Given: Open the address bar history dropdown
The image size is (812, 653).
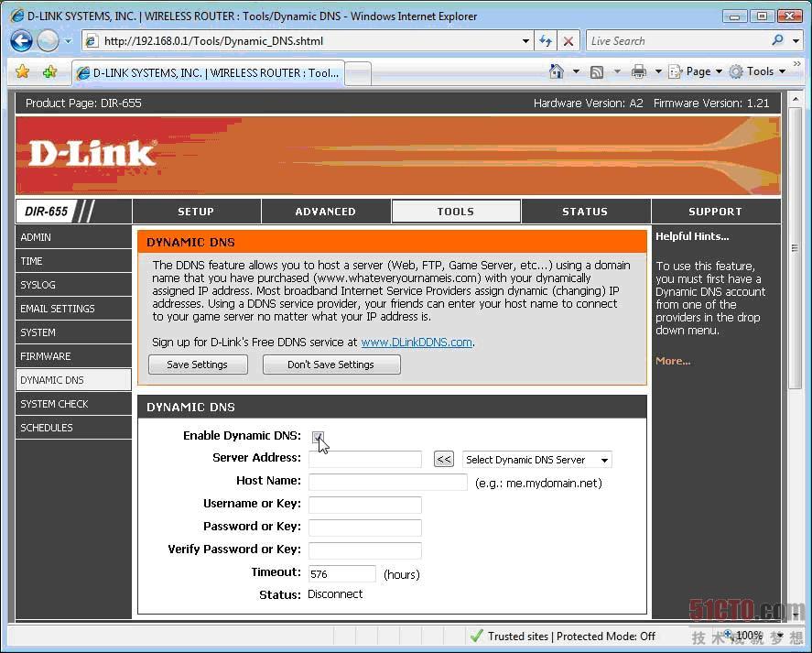Looking at the screenshot, I should pos(525,41).
